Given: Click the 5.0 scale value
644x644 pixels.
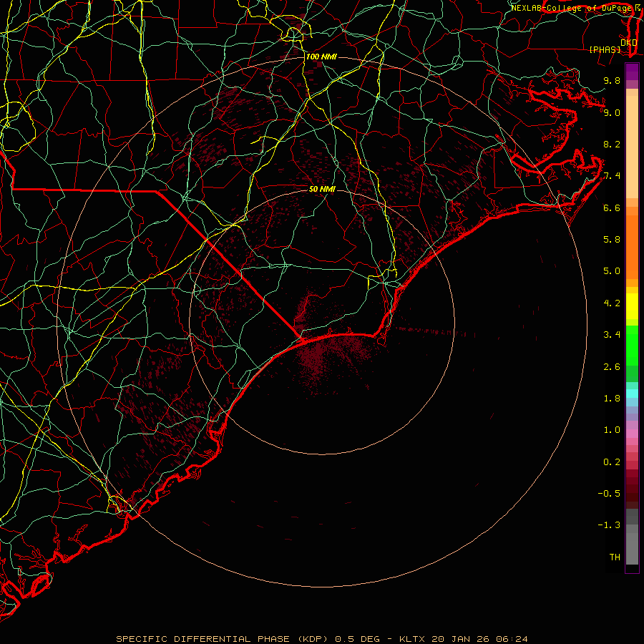Looking at the screenshot, I should 612,271.
